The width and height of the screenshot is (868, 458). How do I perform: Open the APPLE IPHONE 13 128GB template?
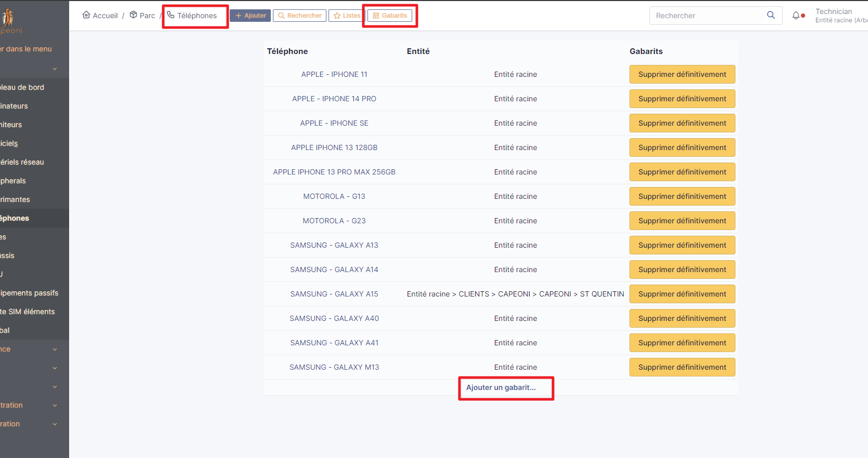coord(334,147)
